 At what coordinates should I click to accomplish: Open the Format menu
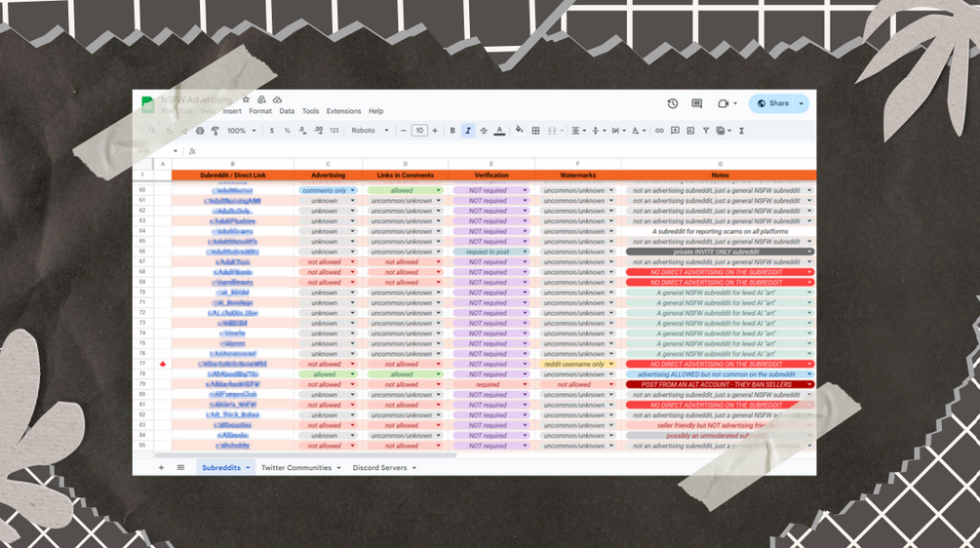(x=260, y=111)
